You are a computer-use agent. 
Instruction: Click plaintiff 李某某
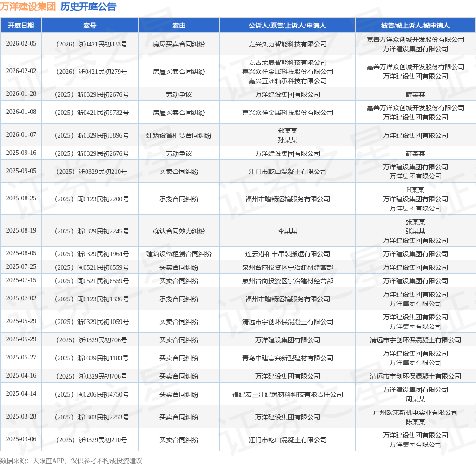pyautogui.click(x=287, y=231)
